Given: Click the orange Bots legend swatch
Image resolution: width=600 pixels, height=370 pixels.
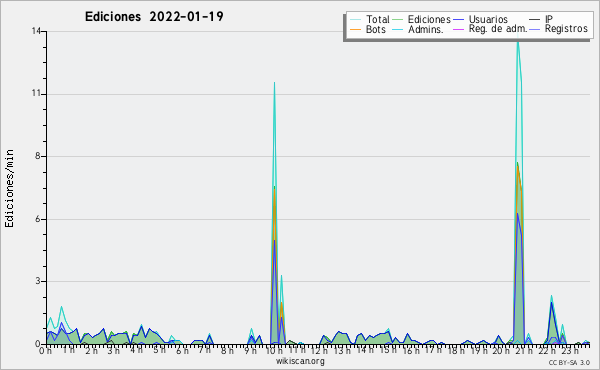Looking at the screenshot, I should click(x=355, y=29).
